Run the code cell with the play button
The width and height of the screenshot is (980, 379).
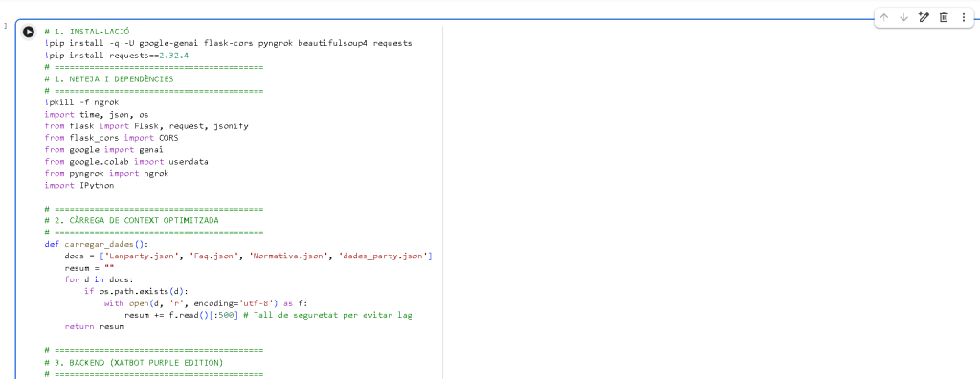tap(29, 32)
